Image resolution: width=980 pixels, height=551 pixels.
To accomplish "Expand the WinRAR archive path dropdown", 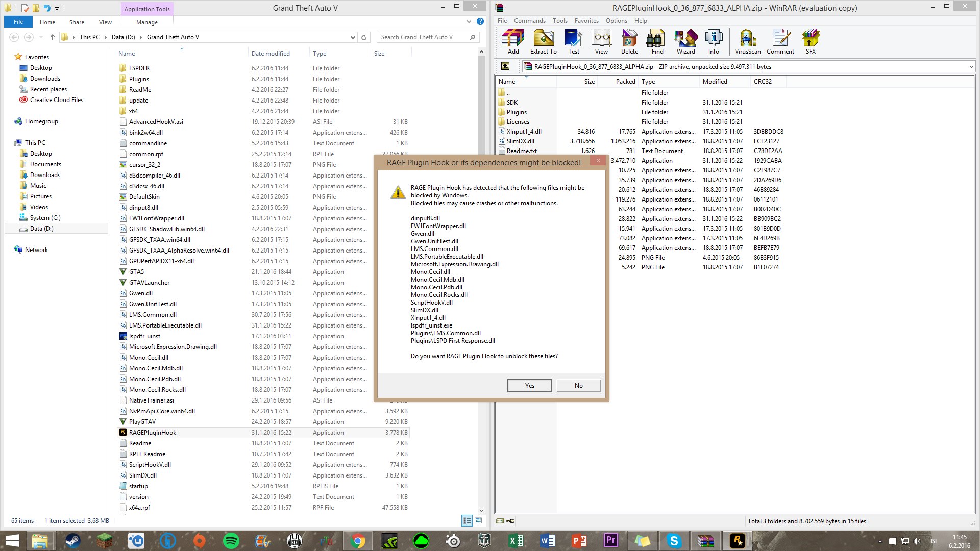I will (970, 67).
